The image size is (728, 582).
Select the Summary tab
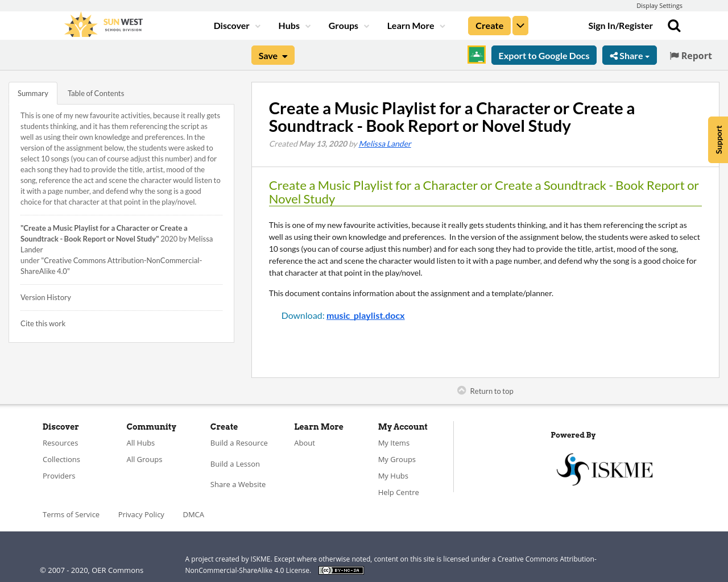32,92
